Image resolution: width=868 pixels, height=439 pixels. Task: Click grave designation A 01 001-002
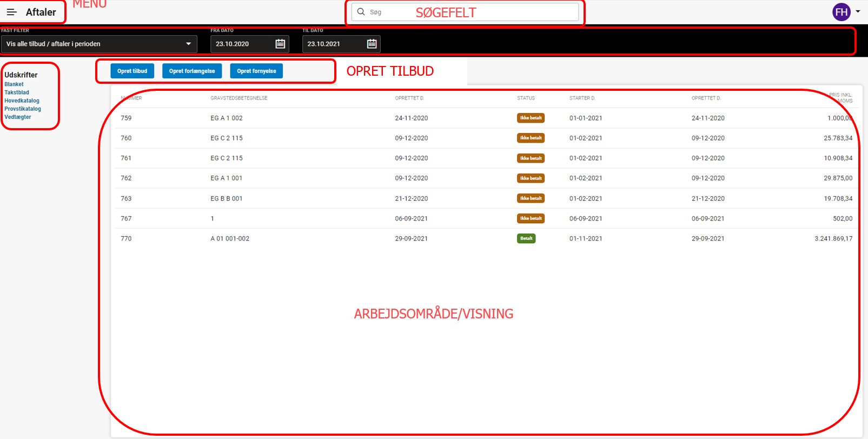click(230, 238)
